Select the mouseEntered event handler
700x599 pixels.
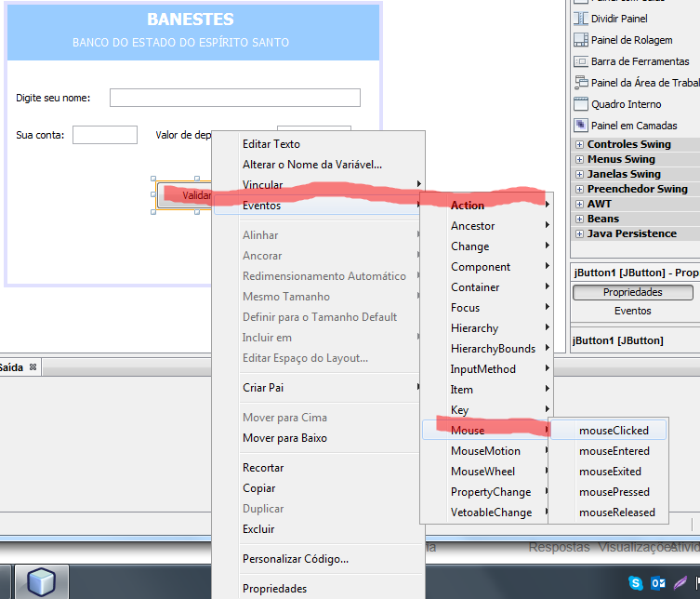tap(609, 451)
